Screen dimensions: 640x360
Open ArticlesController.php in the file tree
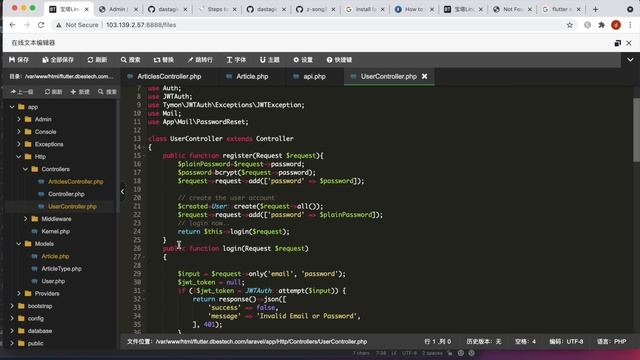point(76,182)
